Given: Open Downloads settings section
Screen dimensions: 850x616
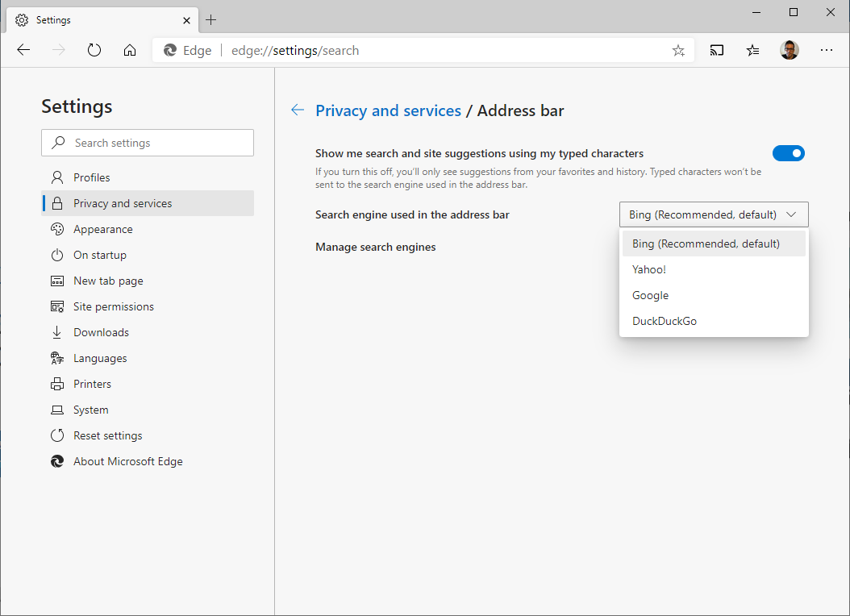Looking at the screenshot, I should pyautogui.click(x=148, y=333).
